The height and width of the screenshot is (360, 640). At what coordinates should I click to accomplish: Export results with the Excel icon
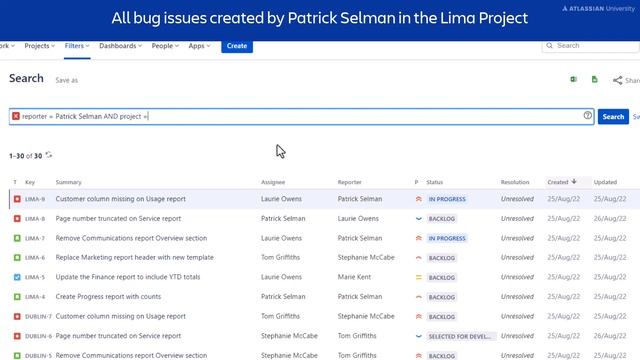coord(573,80)
